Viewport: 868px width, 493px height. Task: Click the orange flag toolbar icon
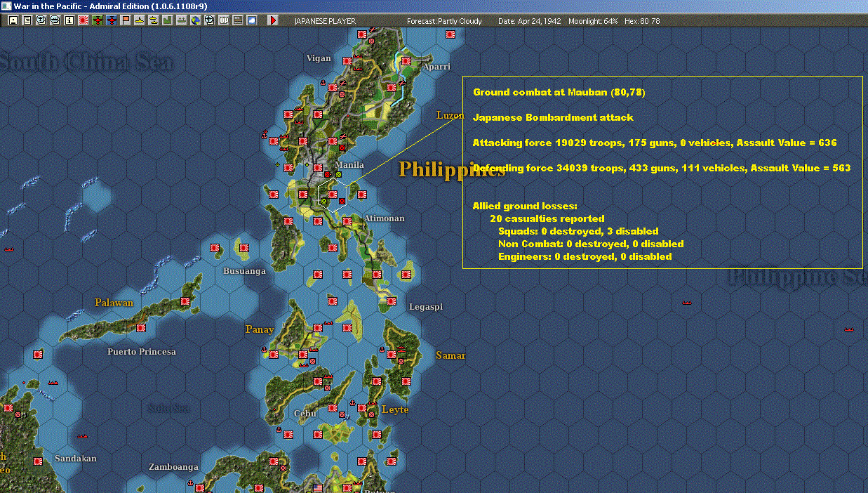126,20
